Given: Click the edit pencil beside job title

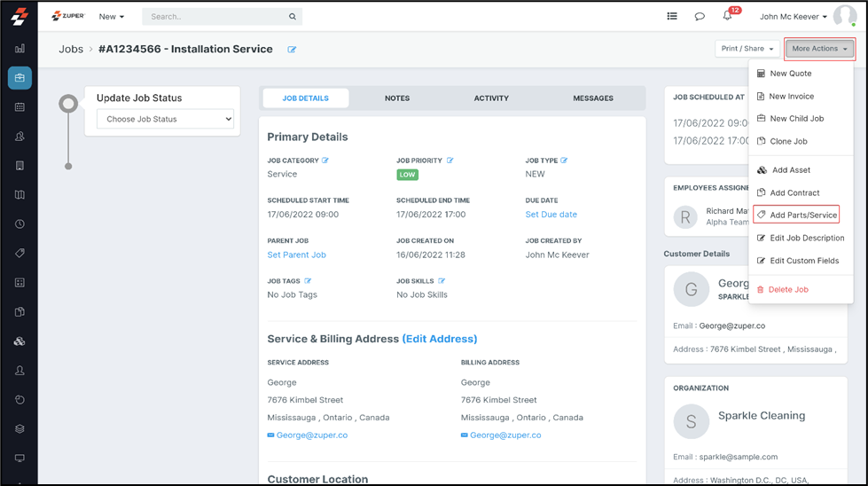Looking at the screenshot, I should pyautogui.click(x=292, y=50).
